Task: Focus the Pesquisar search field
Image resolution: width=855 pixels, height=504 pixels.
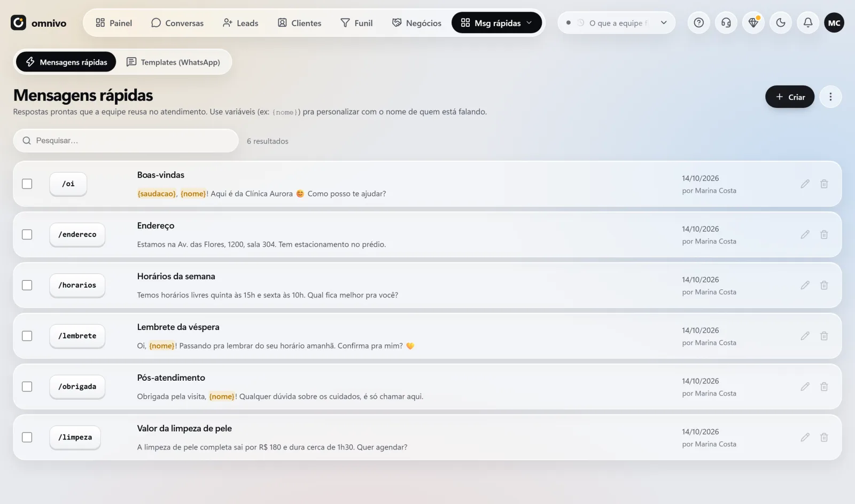Action: (x=126, y=140)
